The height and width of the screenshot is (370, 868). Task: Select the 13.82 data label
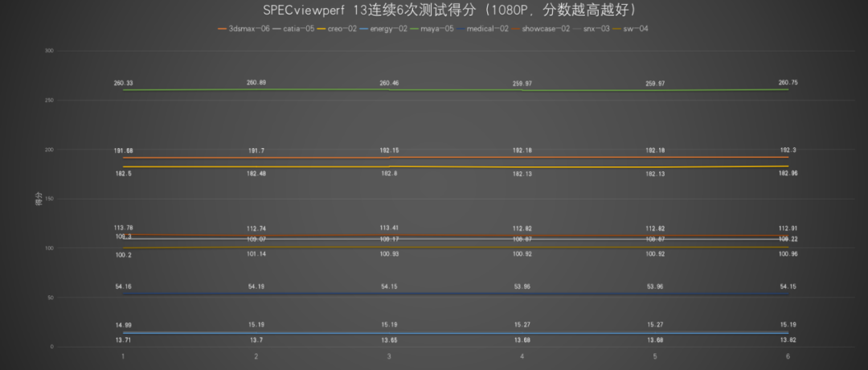point(788,339)
